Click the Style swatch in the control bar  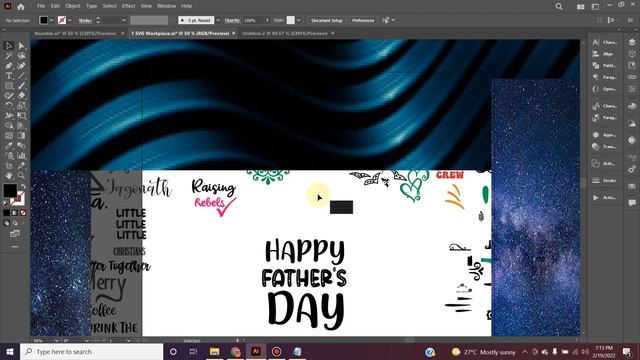(x=291, y=20)
